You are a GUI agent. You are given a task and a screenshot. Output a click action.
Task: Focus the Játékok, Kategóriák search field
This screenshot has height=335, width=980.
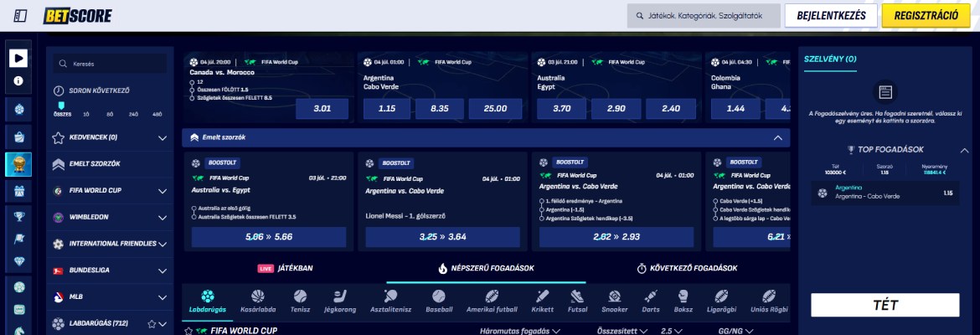704,16
